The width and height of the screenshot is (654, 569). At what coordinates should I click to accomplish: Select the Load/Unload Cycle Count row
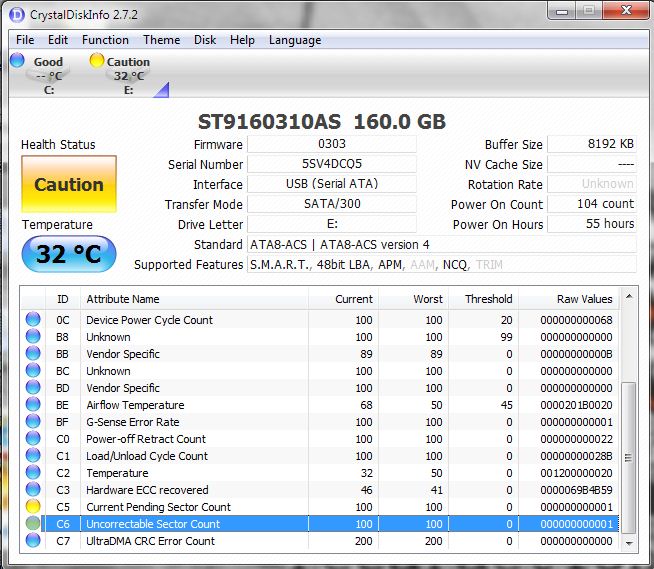pyautogui.click(x=320, y=456)
